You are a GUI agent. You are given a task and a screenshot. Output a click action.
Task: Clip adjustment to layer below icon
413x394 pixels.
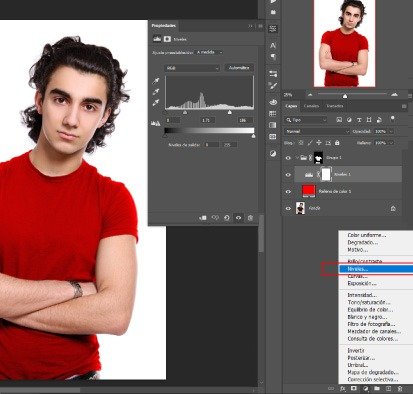(203, 218)
